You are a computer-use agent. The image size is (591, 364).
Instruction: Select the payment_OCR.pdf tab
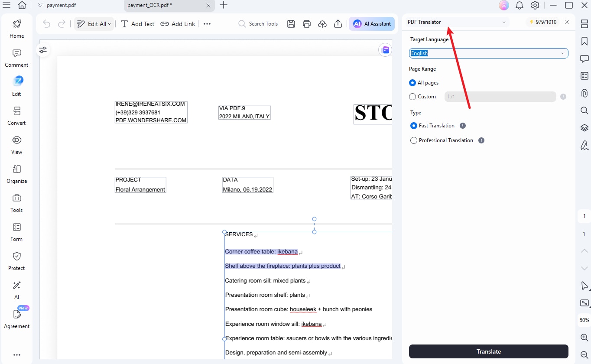click(x=169, y=6)
